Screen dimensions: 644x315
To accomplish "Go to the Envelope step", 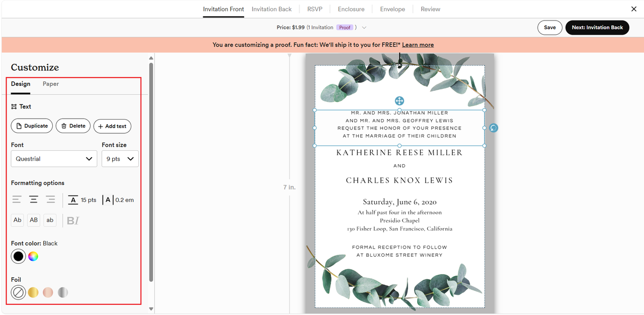I will [392, 9].
